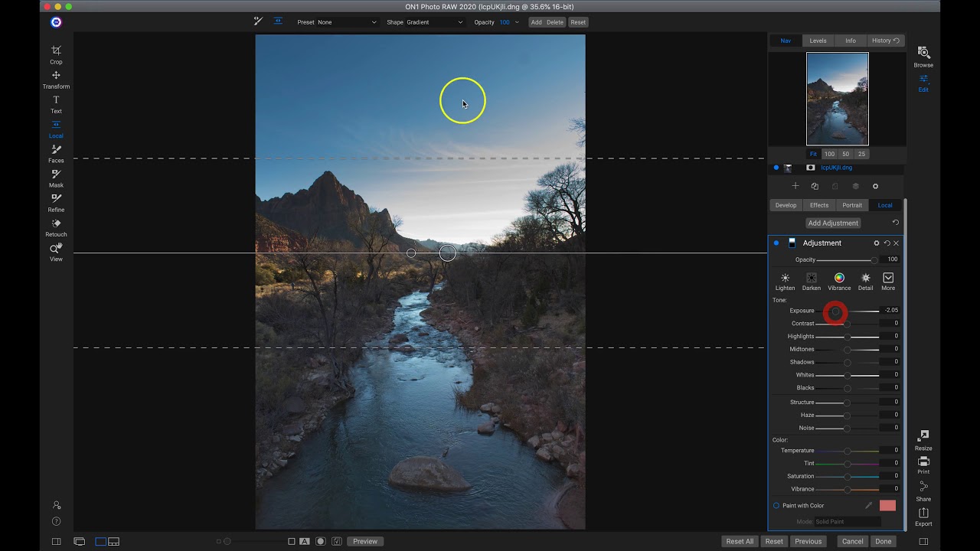Activate the Text tool

56,104
